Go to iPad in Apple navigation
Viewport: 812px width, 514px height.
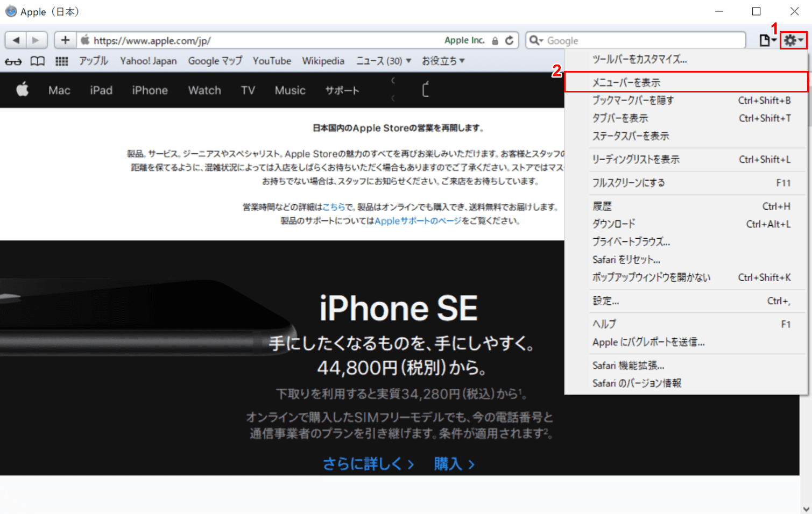101,90
